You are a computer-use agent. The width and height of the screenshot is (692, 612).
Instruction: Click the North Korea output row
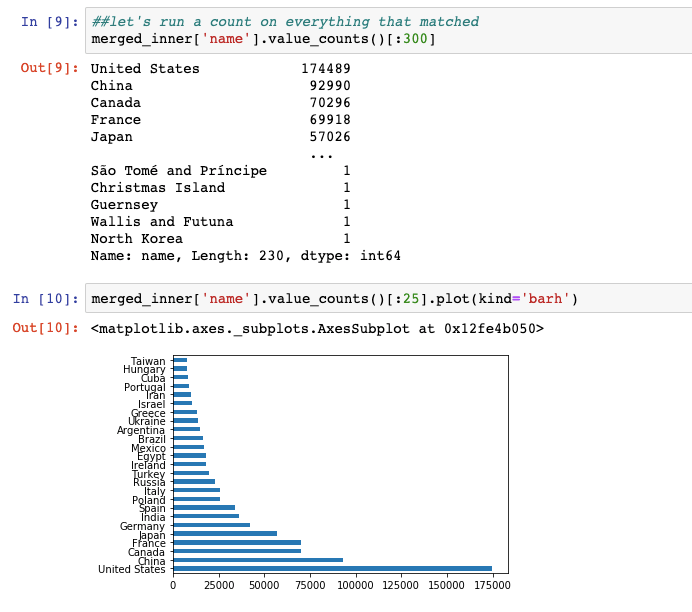[220, 239]
